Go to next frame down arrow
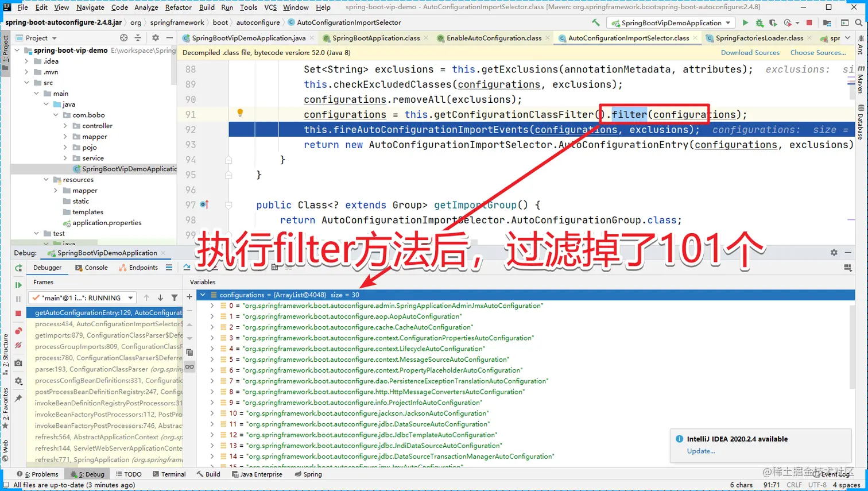Image resolution: width=868 pixels, height=491 pixels. [x=160, y=297]
